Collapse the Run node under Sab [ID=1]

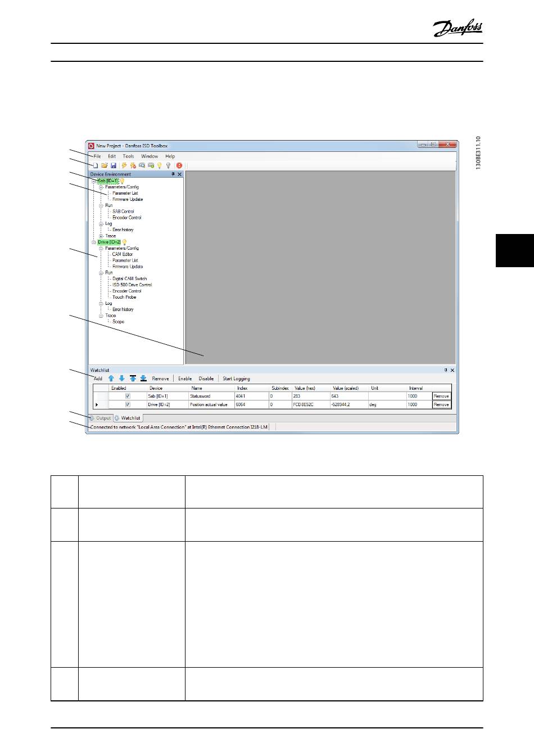101,205
